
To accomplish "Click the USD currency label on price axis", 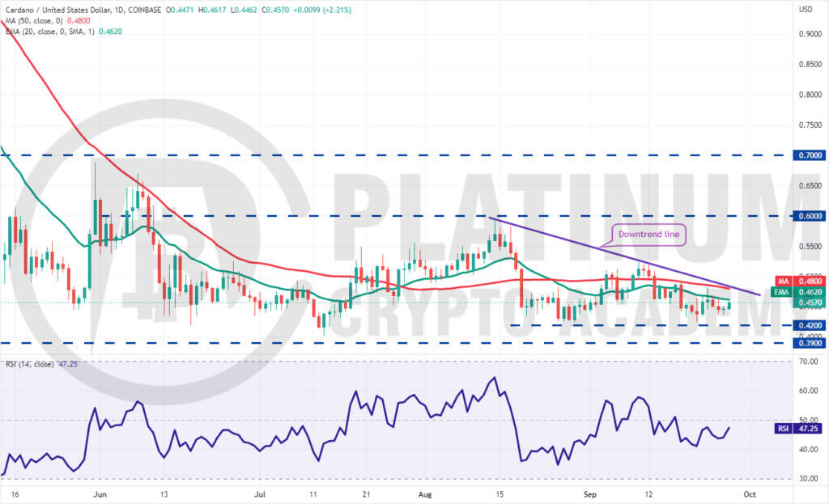I will [x=806, y=10].
